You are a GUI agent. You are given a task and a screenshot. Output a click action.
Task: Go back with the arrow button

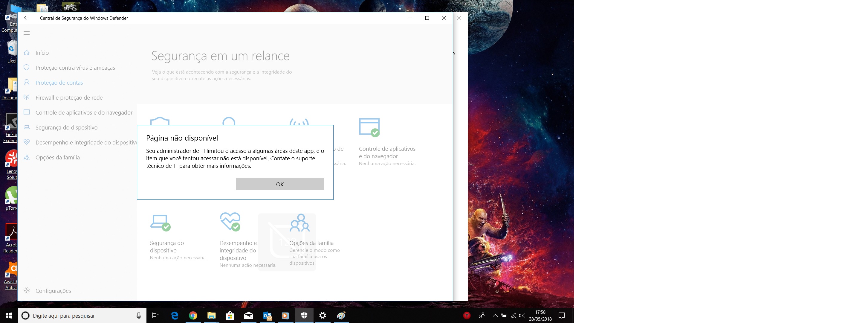click(27, 18)
